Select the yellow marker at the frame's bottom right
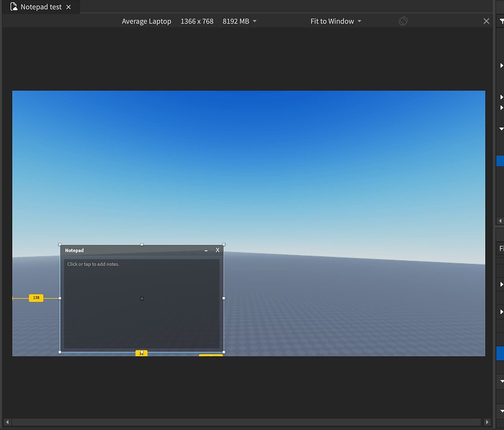This screenshot has height=430, width=504. click(211, 356)
